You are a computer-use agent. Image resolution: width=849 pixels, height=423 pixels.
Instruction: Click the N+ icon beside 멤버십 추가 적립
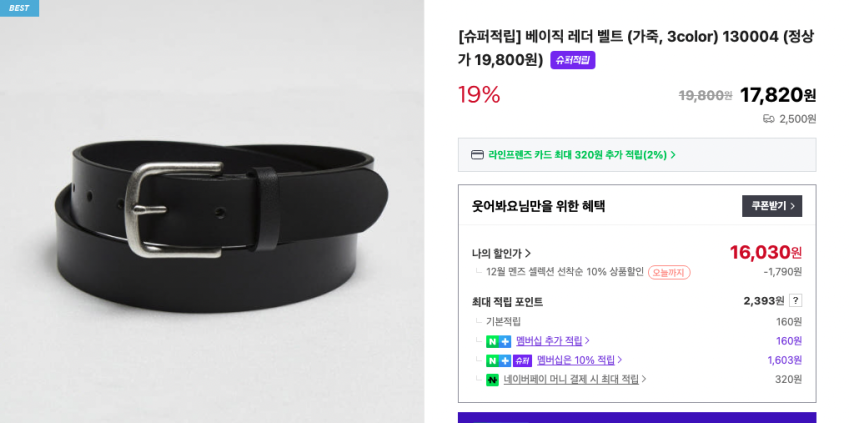498,341
